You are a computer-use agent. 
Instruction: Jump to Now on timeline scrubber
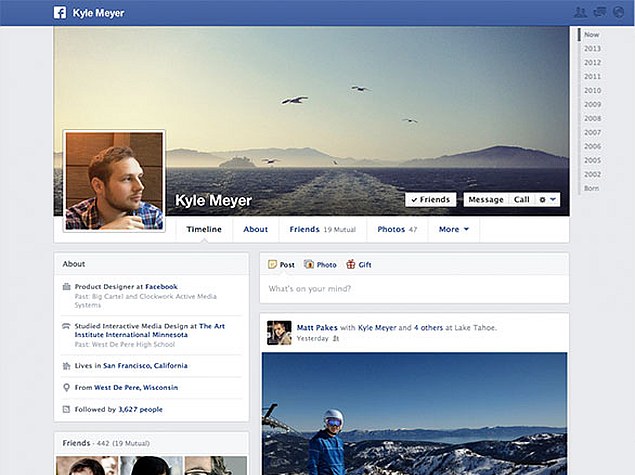point(592,35)
